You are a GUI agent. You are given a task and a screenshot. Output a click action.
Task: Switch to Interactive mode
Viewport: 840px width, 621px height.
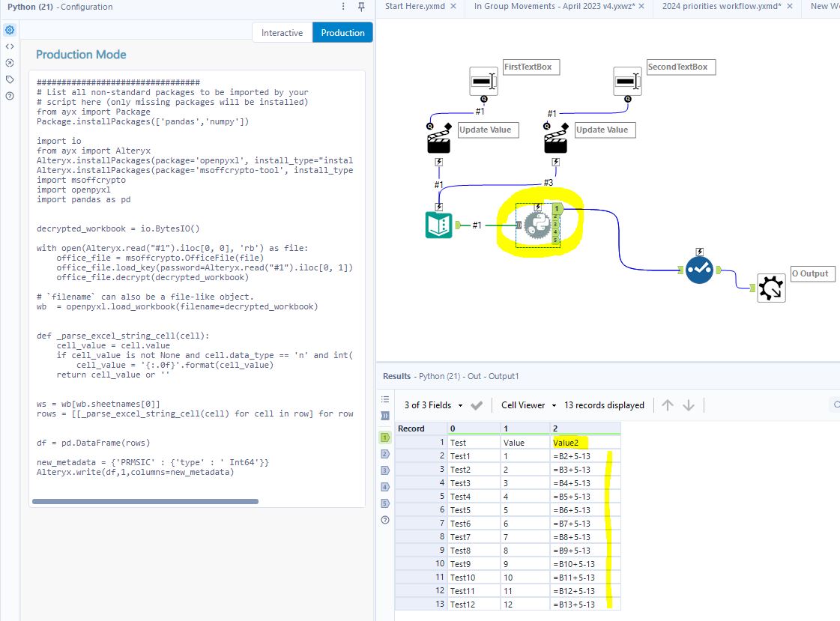point(282,33)
